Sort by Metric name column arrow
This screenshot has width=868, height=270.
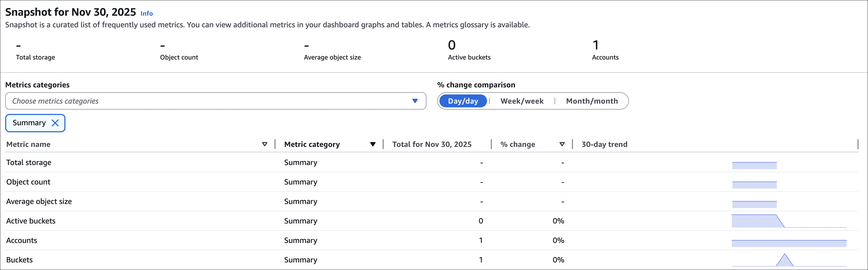click(x=264, y=144)
